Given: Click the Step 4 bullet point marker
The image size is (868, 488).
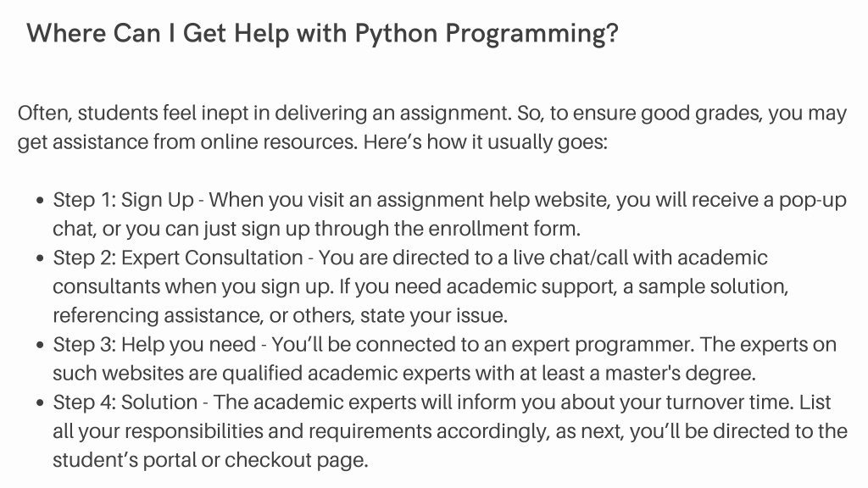Looking at the screenshot, I should 39,402.
